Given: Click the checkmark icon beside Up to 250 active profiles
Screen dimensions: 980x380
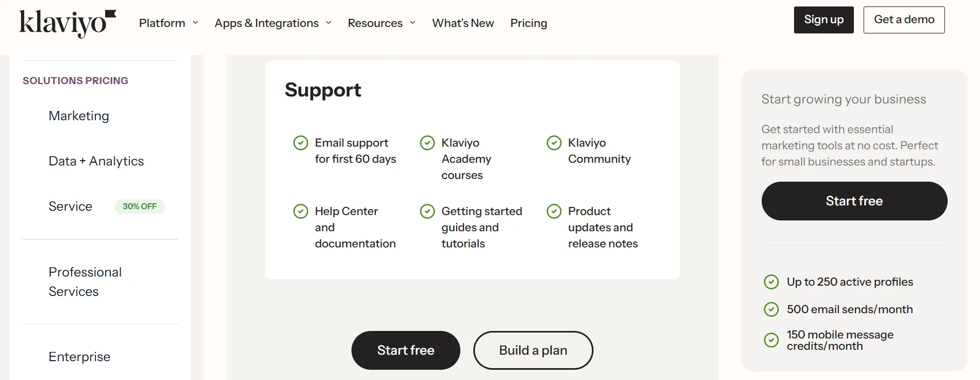Looking at the screenshot, I should (771, 281).
